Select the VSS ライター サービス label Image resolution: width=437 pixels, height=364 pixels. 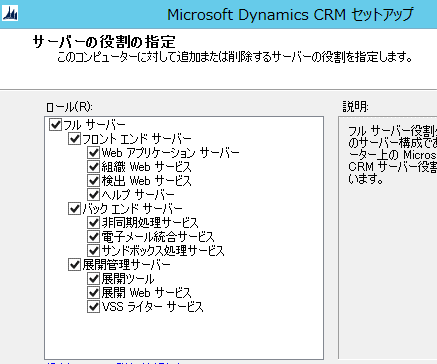[152, 307]
